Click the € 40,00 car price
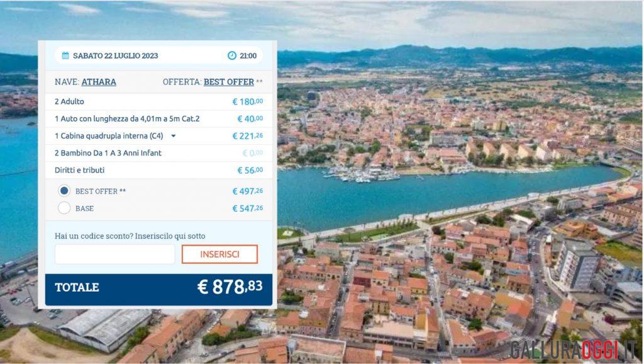Image resolution: width=644 pixels, height=364 pixels. coord(250,119)
